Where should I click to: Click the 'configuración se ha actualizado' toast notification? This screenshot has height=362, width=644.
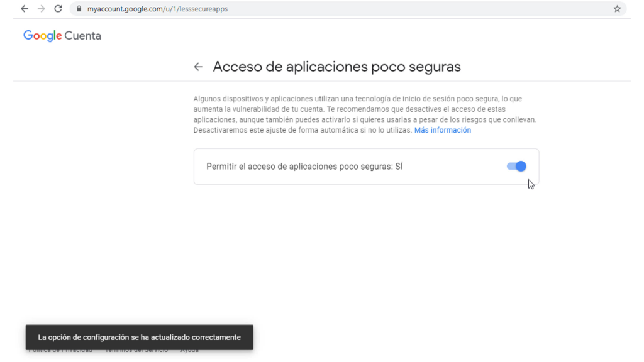(x=139, y=337)
